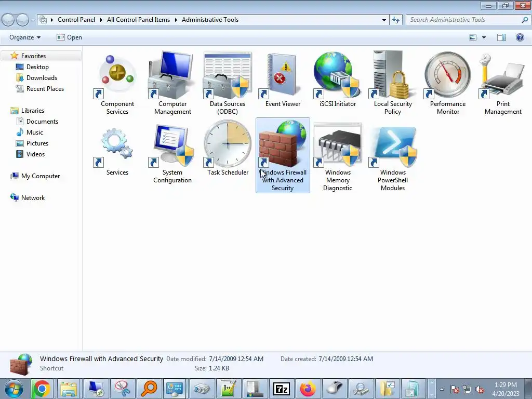Expand breadcrumb arrow after All Control Panel Items
532x399 pixels.
pyautogui.click(x=176, y=20)
